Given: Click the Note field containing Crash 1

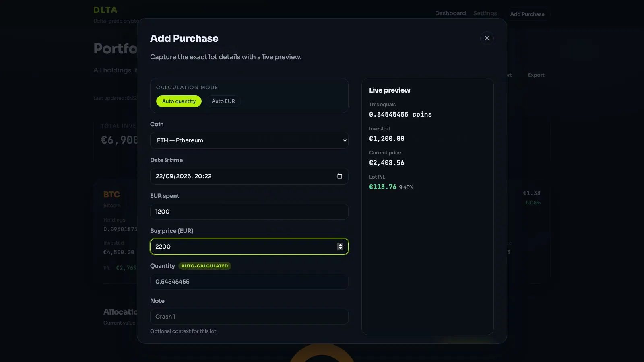Looking at the screenshot, I should (249, 317).
